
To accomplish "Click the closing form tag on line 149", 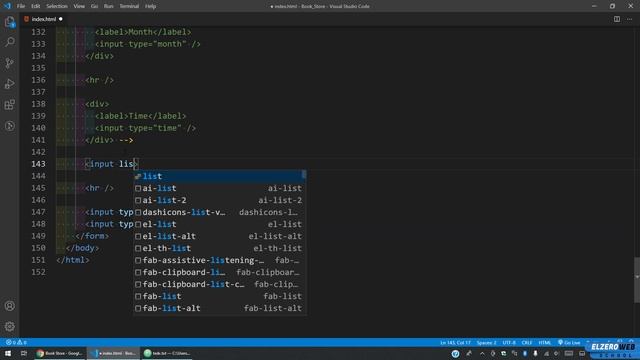I will click(92, 236).
